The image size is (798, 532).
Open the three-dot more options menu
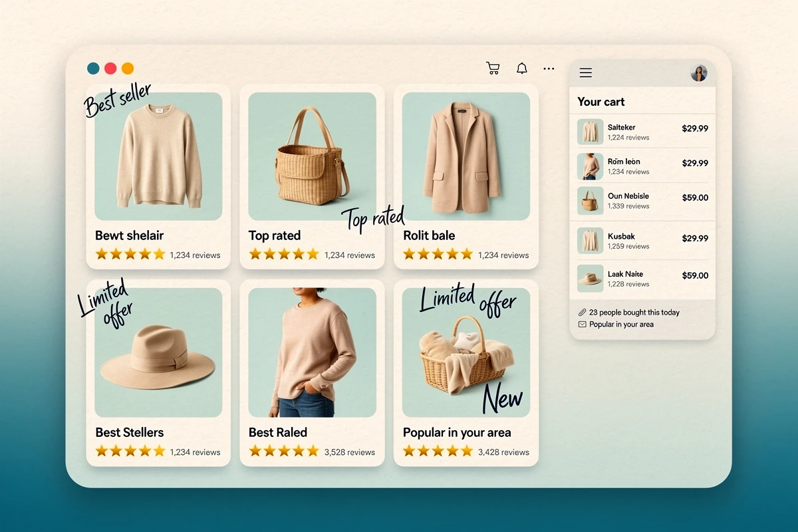549,68
